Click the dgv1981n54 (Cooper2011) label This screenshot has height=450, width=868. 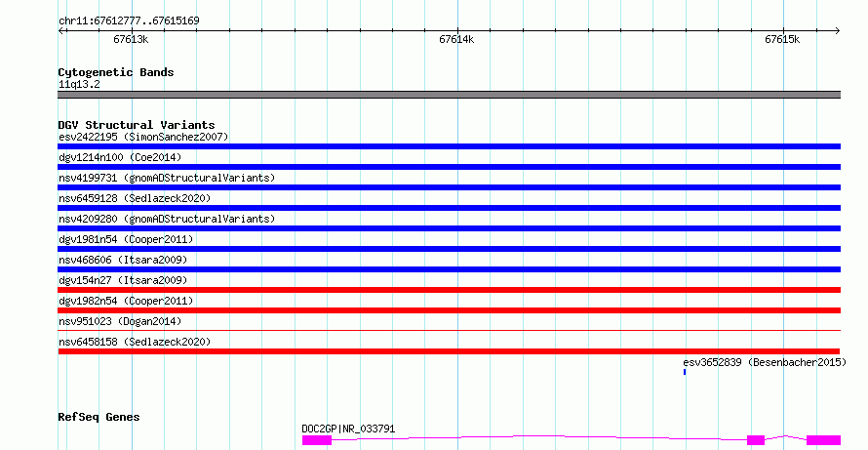coord(126,239)
